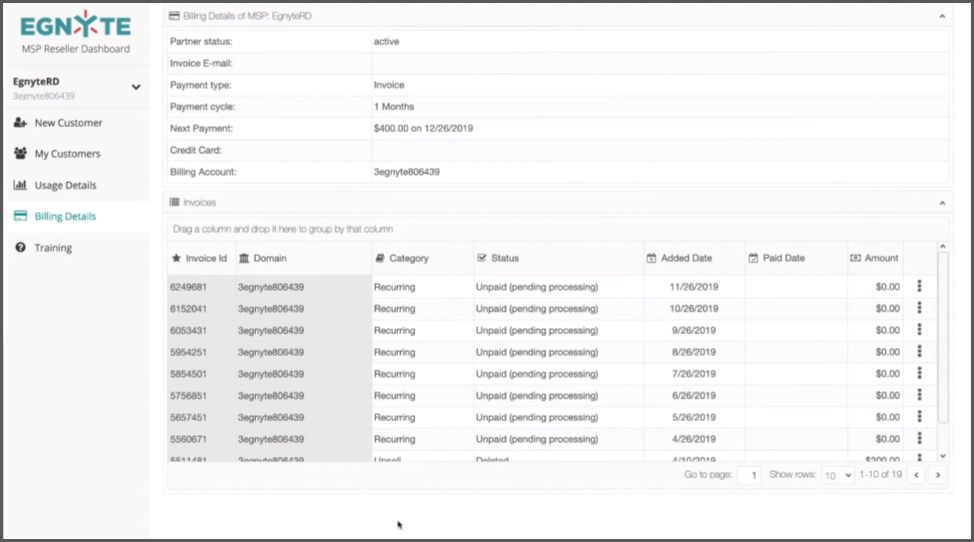Open the Show rows dropdown
Screen dimensions: 974x542
click(837, 475)
